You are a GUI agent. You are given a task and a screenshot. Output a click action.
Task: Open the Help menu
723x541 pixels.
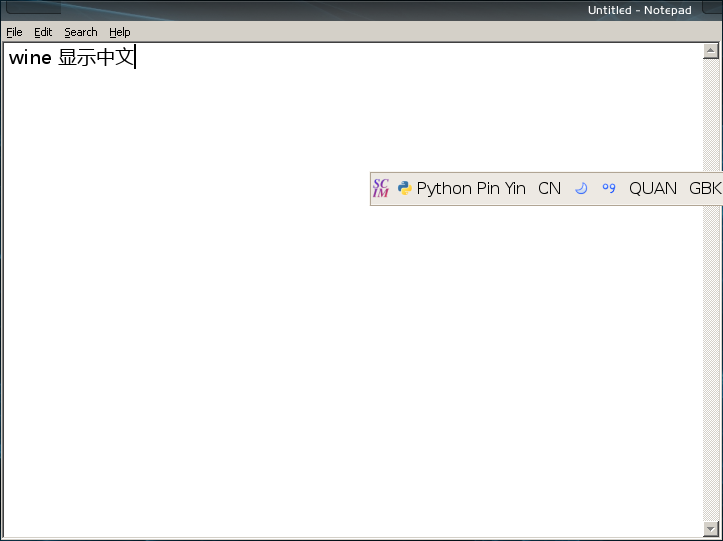(x=119, y=32)
